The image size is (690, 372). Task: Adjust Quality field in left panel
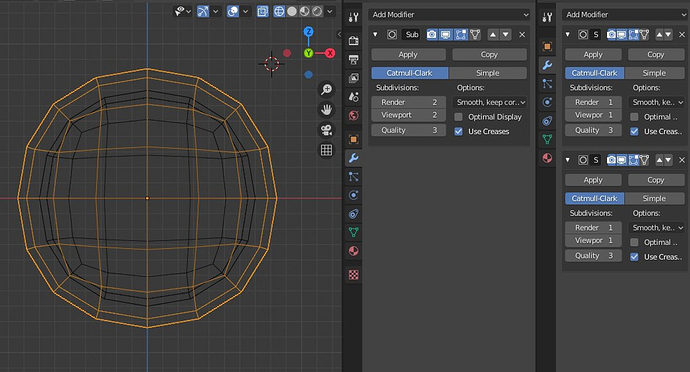(408, 130)
